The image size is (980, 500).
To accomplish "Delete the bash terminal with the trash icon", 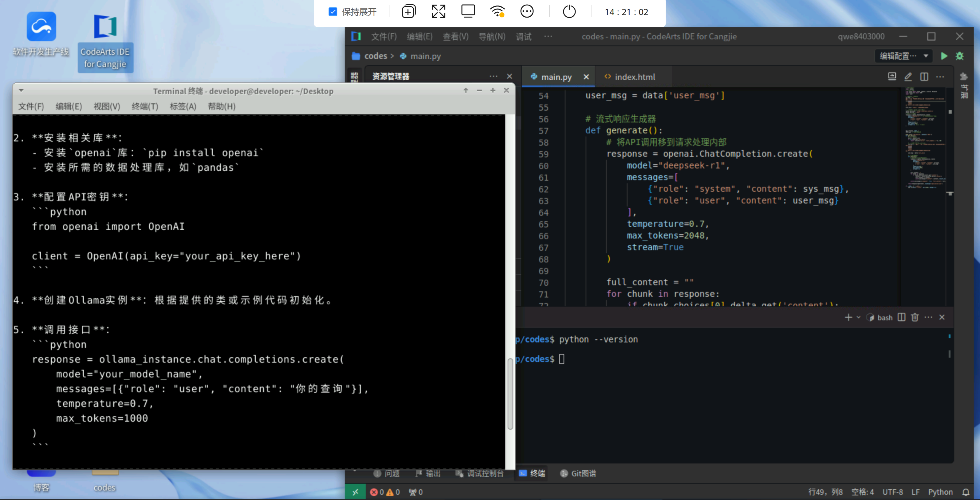I will (915, 317).
